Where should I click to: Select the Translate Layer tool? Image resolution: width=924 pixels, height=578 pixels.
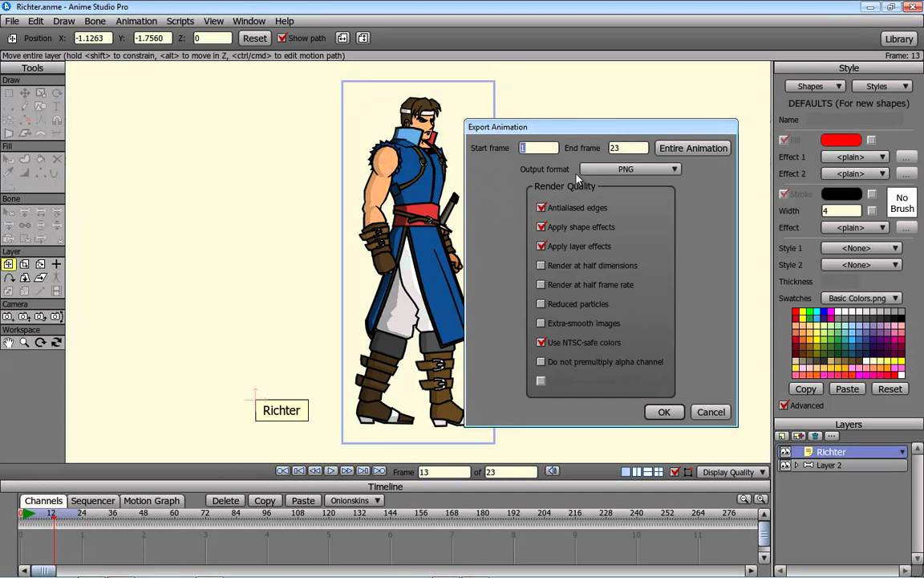[x=8, y=264]
